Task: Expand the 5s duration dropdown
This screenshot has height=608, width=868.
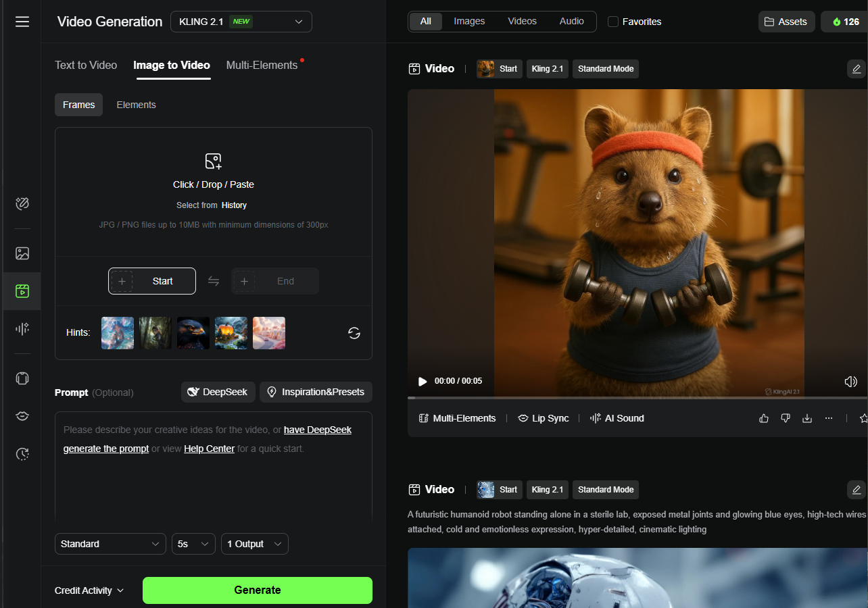Action: click(194, 544)
